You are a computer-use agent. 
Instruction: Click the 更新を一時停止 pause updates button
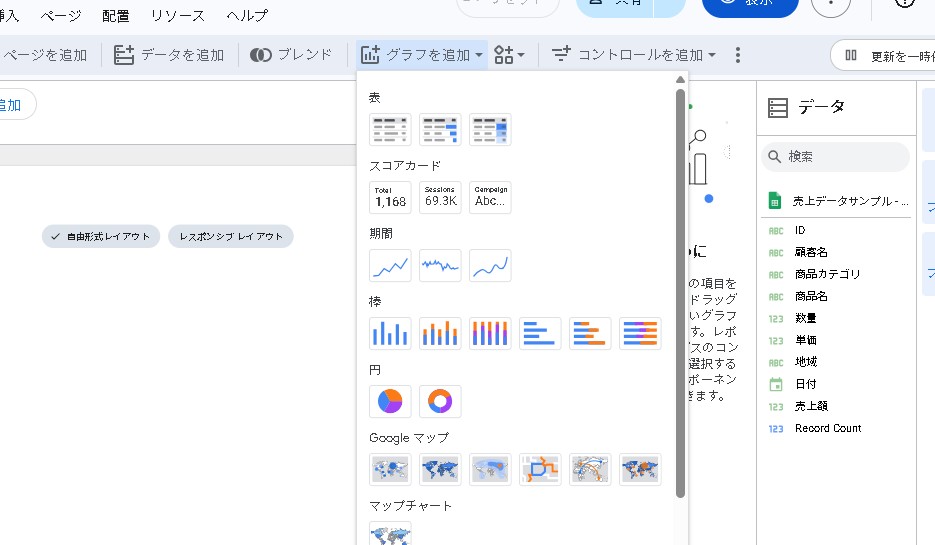885,55
